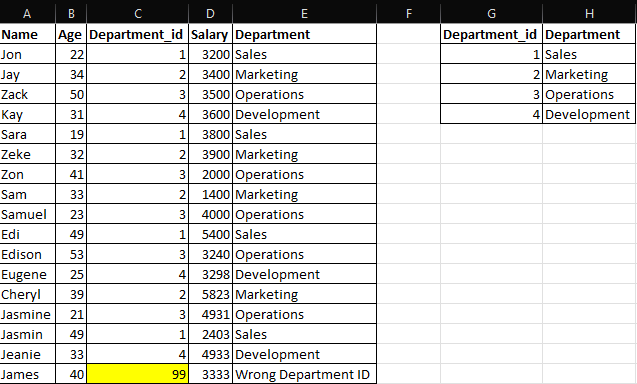The width and height of the screenshot is (637, 384).
Task: Click Cheryl's 'Marketing' department cell
Action: [x=304, y=294]
